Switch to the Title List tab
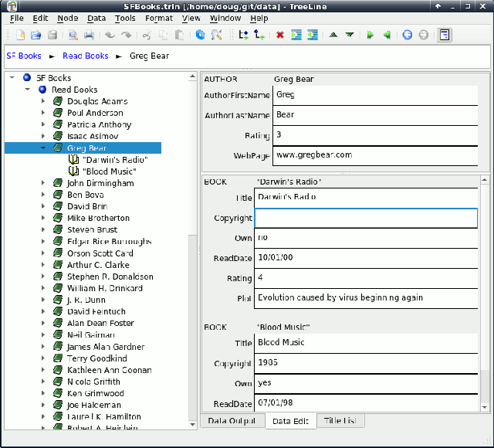This screenshot has width=494, height=448. [340, 421]
